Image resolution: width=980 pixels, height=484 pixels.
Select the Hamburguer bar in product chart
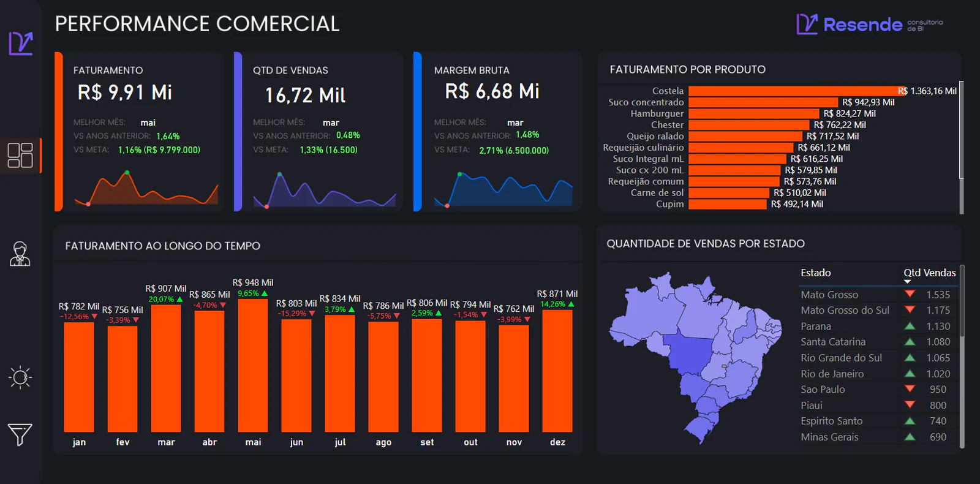[x=754, y=113]
